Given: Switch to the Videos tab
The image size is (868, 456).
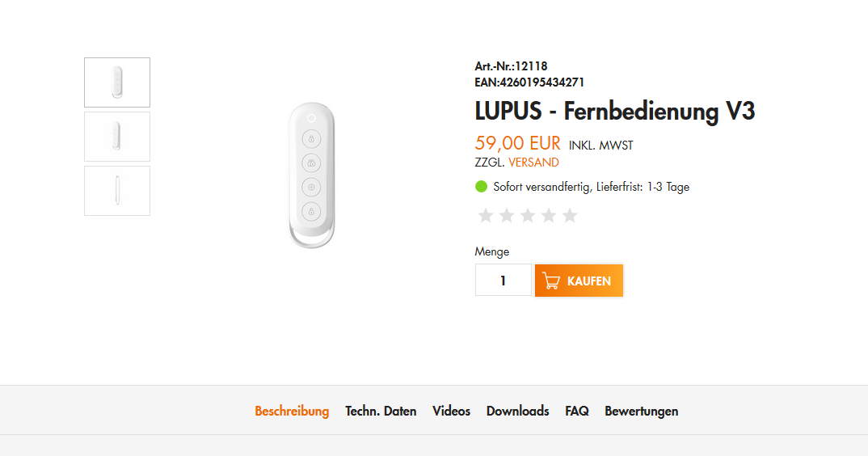Looking at the screenshot, I should coord(451,411).
